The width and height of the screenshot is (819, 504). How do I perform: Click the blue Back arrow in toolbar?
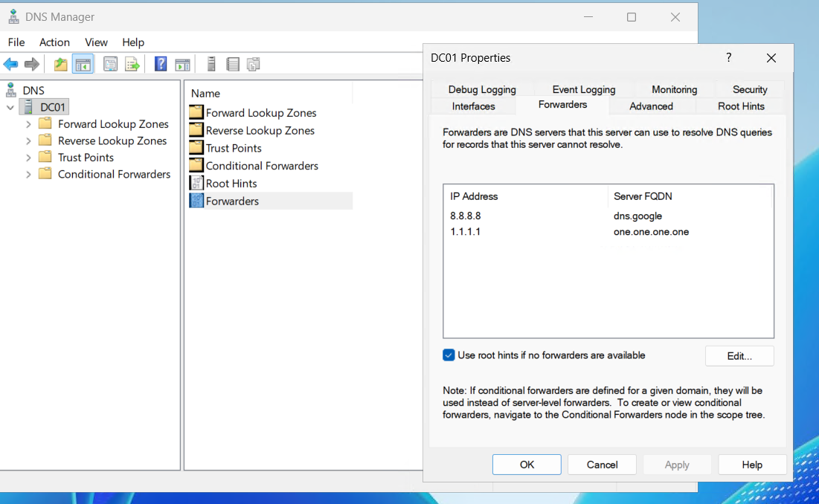(10, 64)
